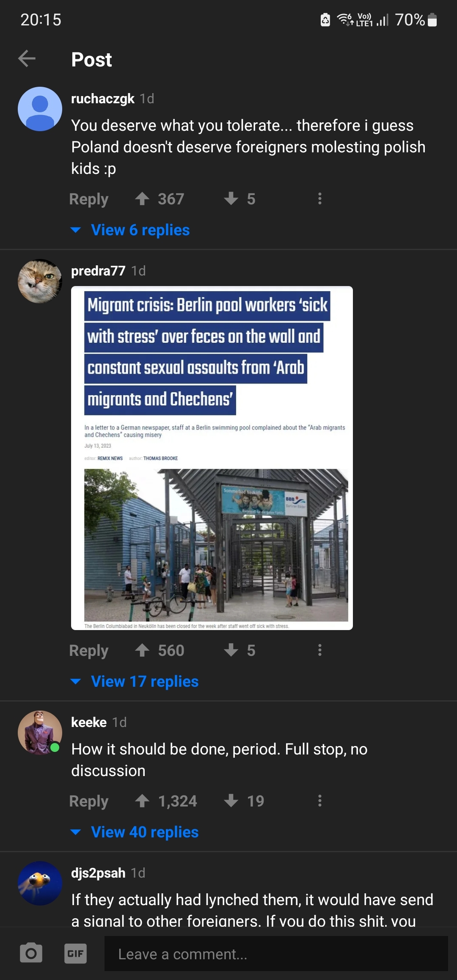Upvote keeke's comment with 1,324 votes

142,801
